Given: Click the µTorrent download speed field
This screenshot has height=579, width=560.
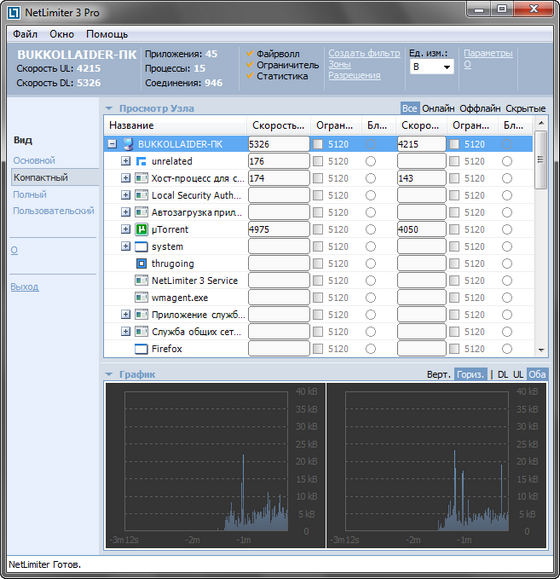Looking at the screenshot, I should click(x=279, y=229).
